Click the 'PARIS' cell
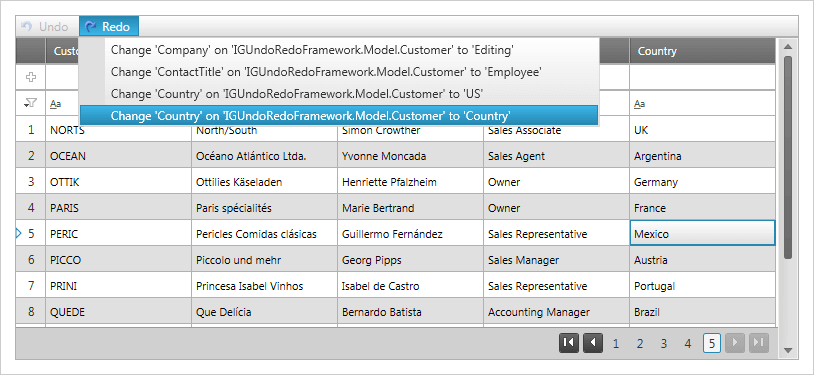This screenshot has width=814, height=375. point(118,208)
